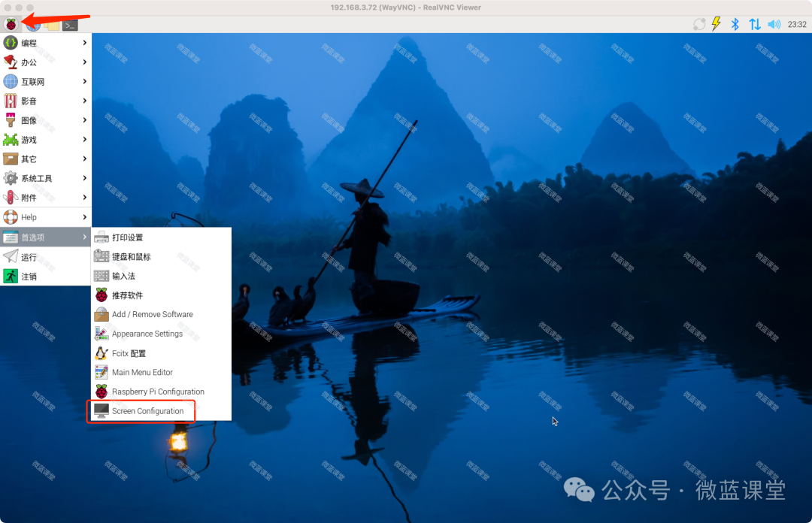Open 输入法 input method settings
This screenshot has width=812, height=523.
click(162, 276)
